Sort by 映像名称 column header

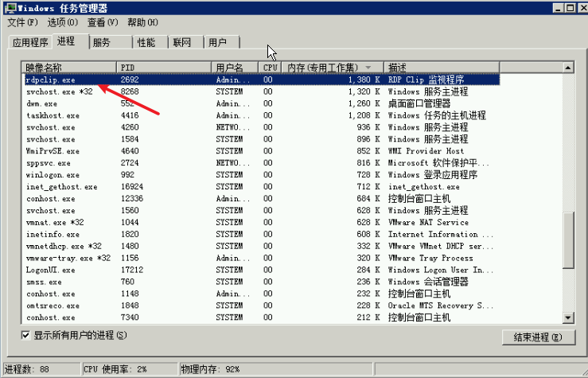pos(68,68)
